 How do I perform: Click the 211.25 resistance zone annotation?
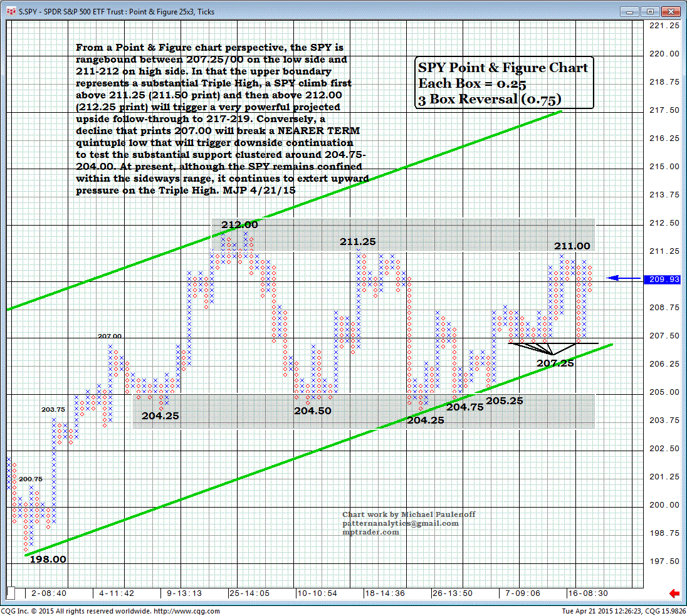(x=357, y=242)
